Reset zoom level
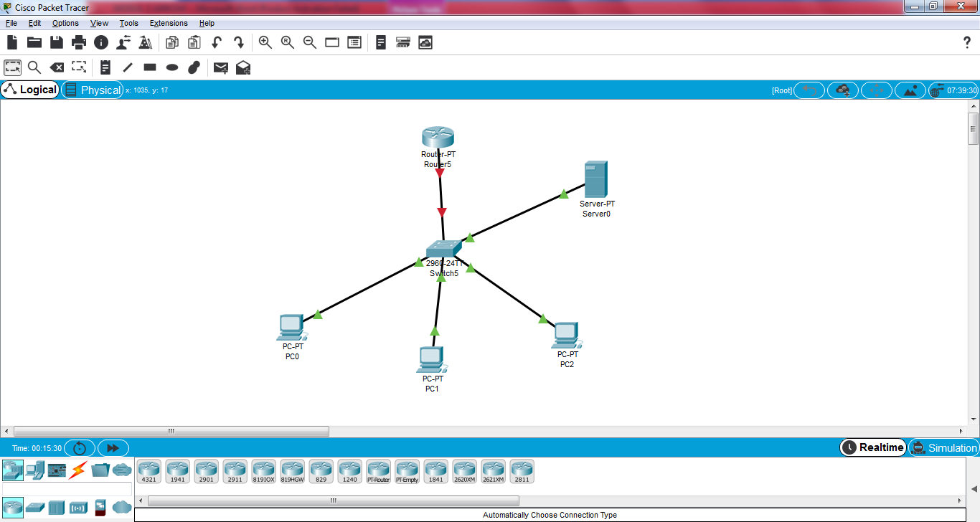980x522 pixels. coord(288,42)
